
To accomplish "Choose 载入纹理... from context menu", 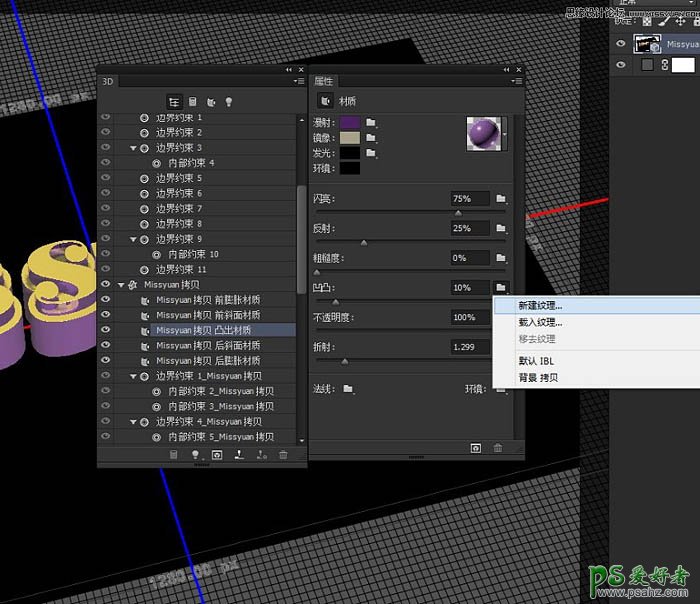I will tap(596, 322).
